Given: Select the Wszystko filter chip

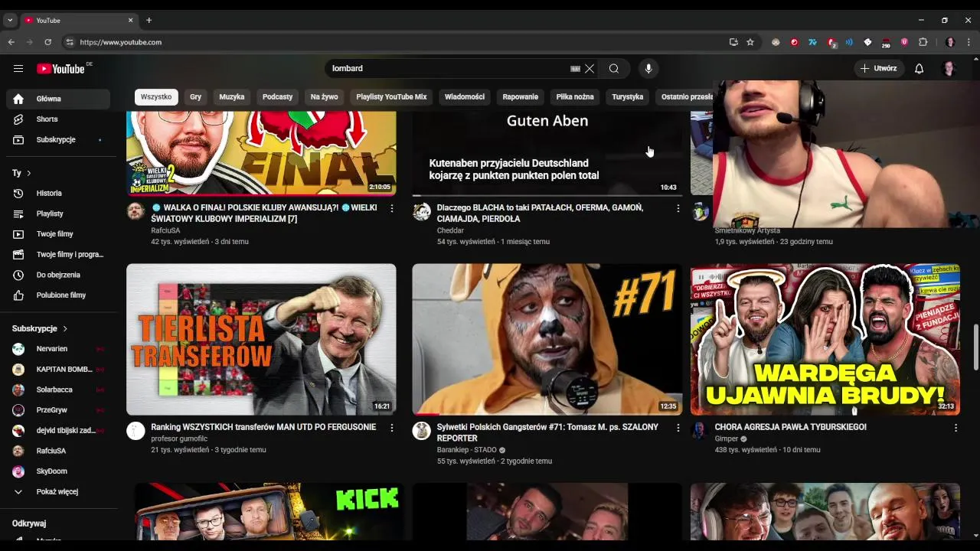Looking at the screenshot, I should [156, 97].
